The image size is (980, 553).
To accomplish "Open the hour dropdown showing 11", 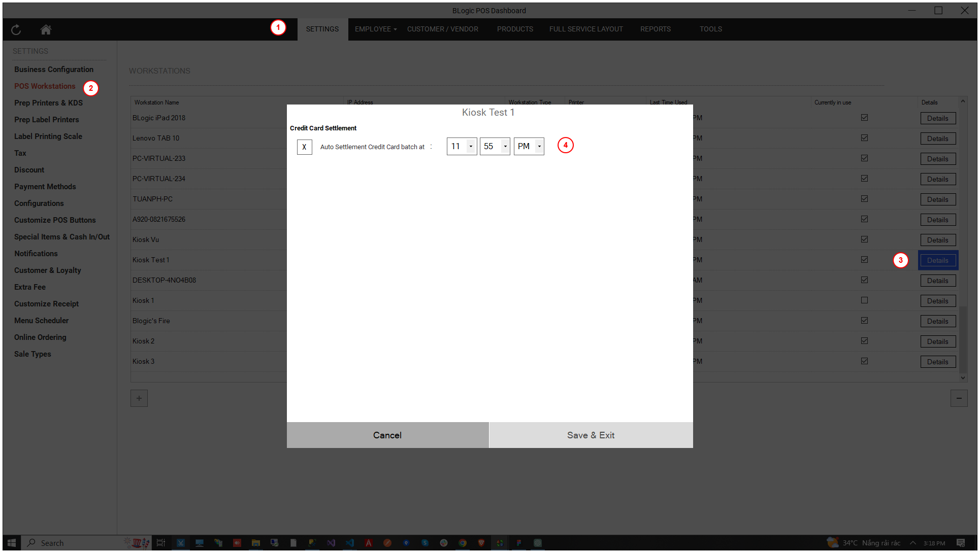I will point(471,147).
